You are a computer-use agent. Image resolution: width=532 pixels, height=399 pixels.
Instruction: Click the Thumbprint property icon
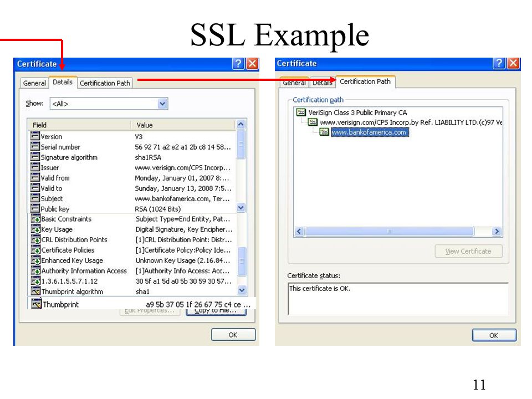37,304
